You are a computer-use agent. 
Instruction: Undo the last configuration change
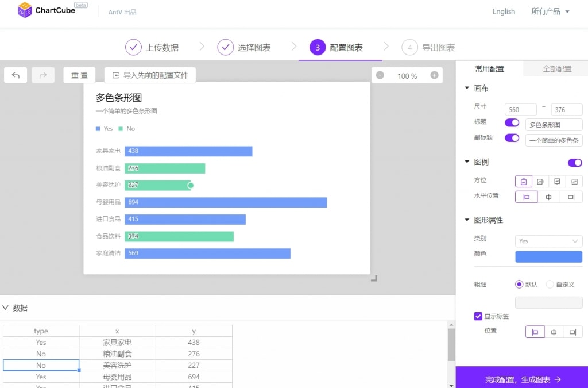(x=16, y=75)
